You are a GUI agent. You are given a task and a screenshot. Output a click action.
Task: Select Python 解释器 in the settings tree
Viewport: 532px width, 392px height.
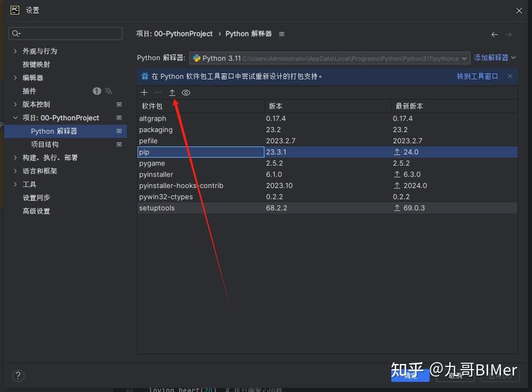(x=66, y=131)
